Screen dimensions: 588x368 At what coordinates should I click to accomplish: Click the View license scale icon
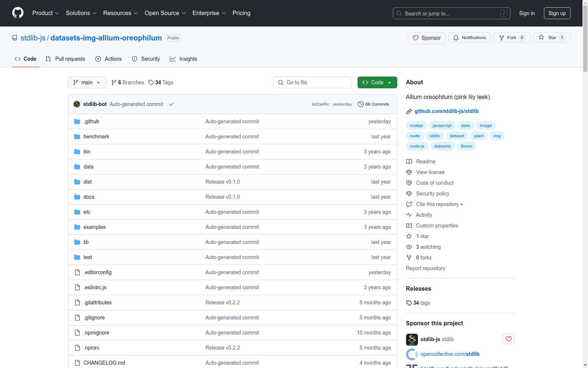(409, 172)
